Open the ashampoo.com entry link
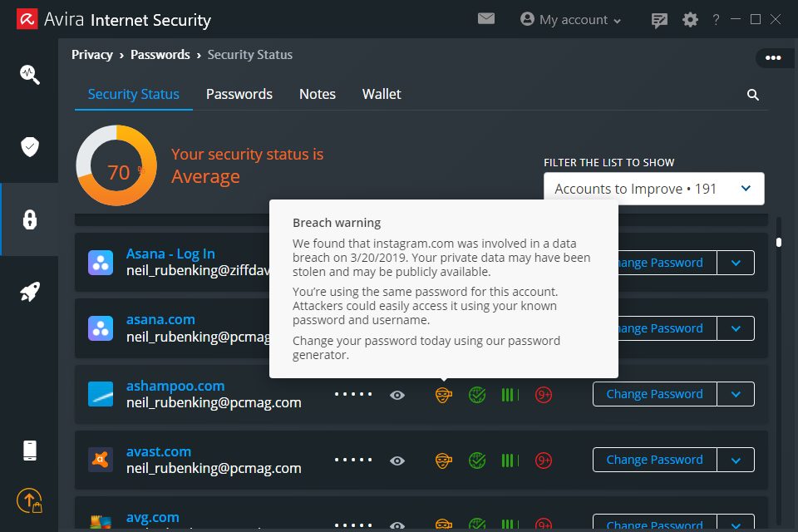 175,386
